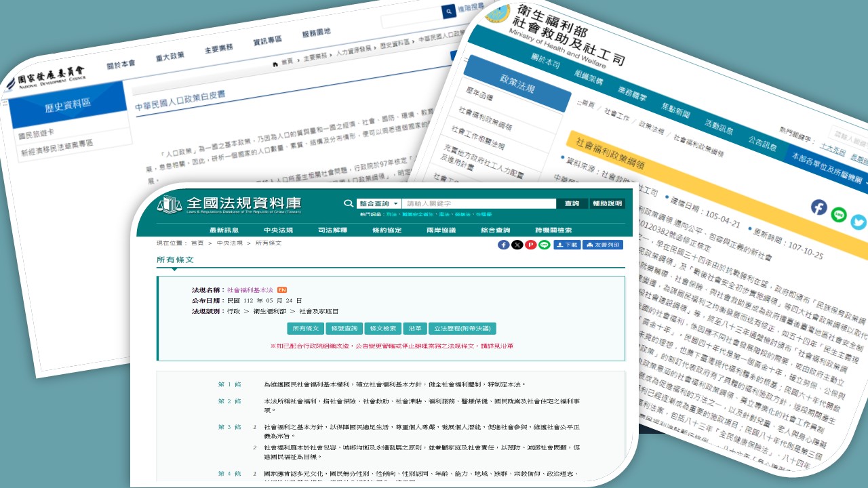Click 歷年函釋 in the MOHW sidebar

point(480,95)
